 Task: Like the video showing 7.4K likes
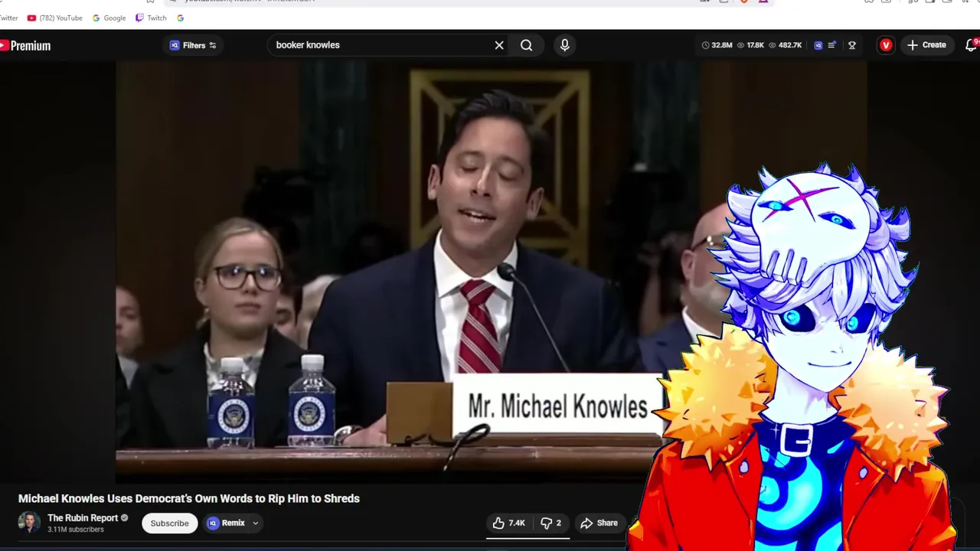(508, 523)
